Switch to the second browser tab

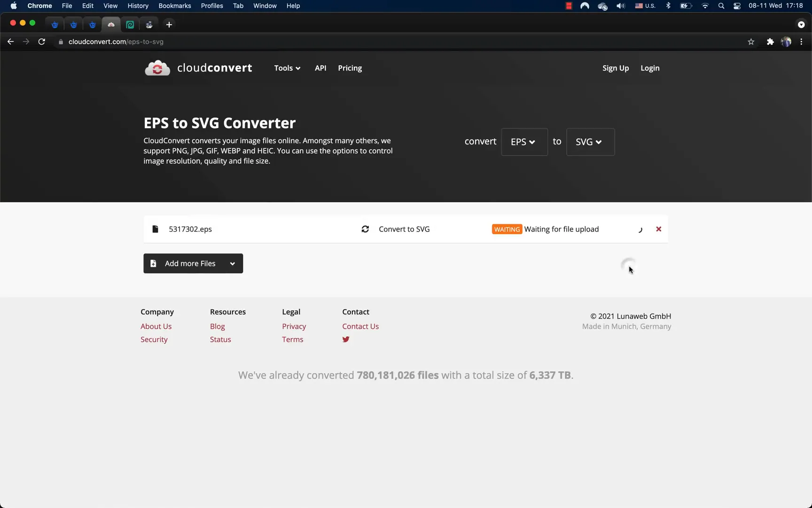[x=73, y=24]
